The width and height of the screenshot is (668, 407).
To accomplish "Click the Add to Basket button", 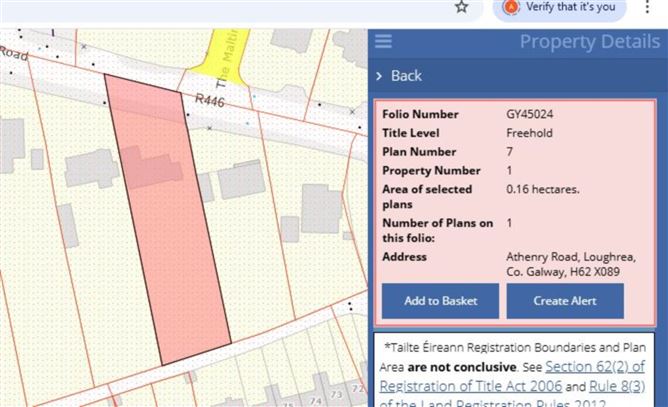I will click(440, 301).
